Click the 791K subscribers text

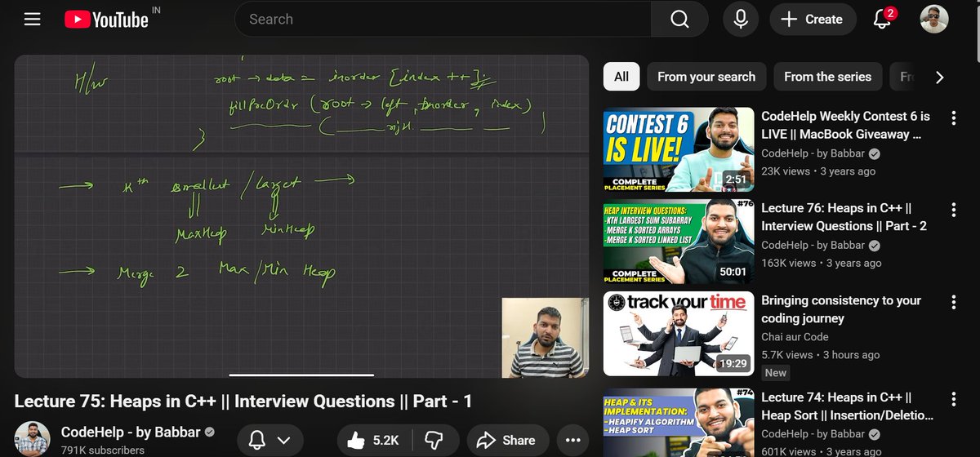coord(103,450)
